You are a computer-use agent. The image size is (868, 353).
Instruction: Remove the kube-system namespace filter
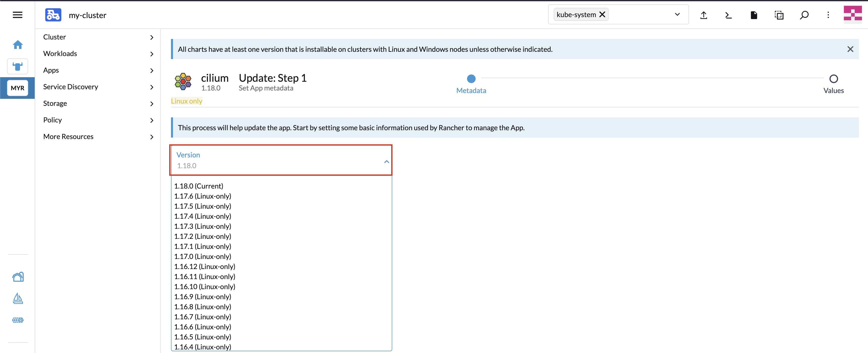tap(602, 15)
